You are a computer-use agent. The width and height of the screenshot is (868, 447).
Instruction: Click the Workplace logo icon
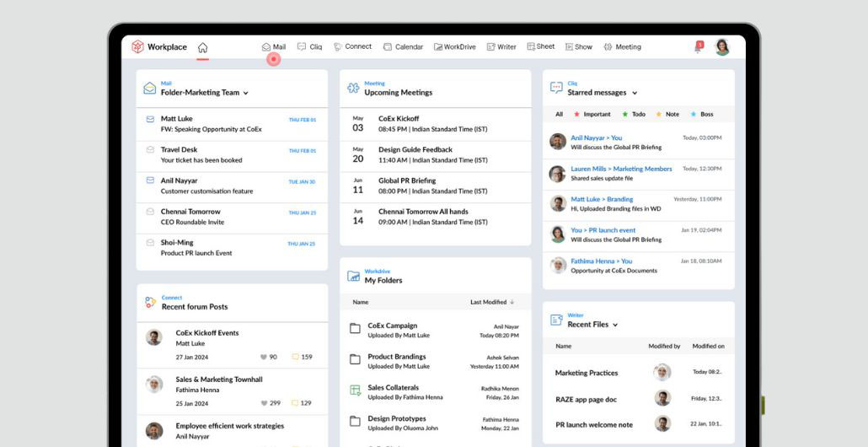coord(137,47)
